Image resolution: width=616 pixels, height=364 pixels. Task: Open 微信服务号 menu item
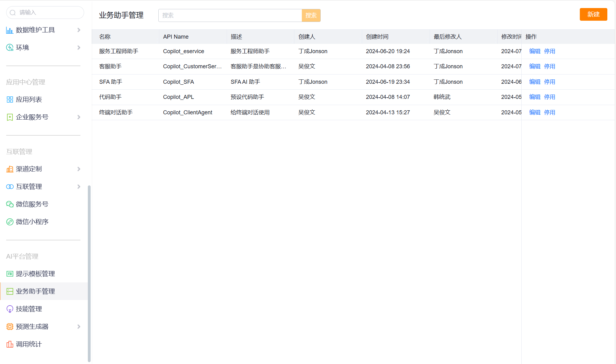point(43,204)
